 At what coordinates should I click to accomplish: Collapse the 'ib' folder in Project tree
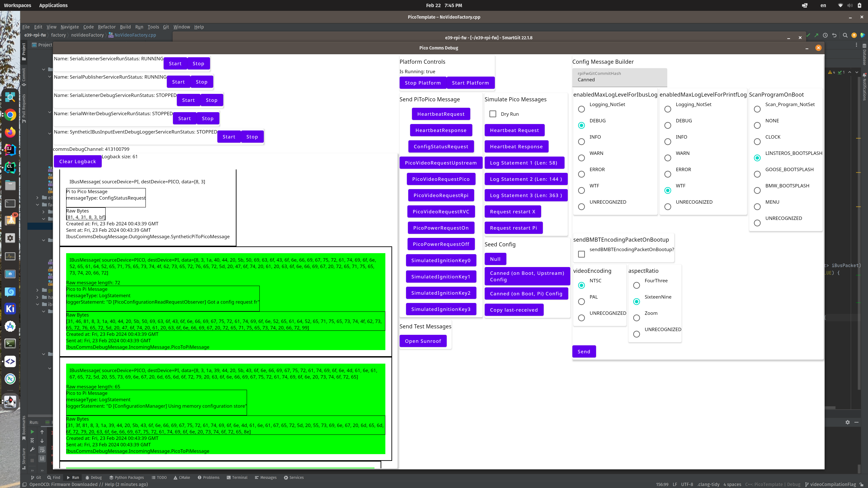point(37,304)
